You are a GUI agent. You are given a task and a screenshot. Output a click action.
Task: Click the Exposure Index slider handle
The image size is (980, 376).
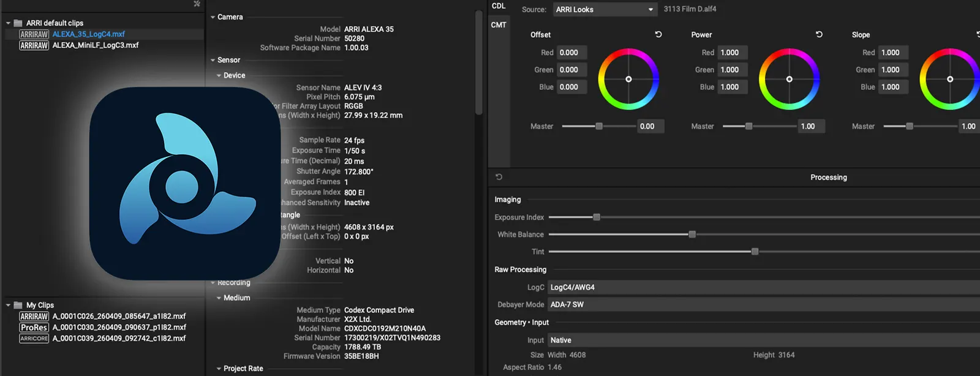pyautogui.click(x=597, y=217)
